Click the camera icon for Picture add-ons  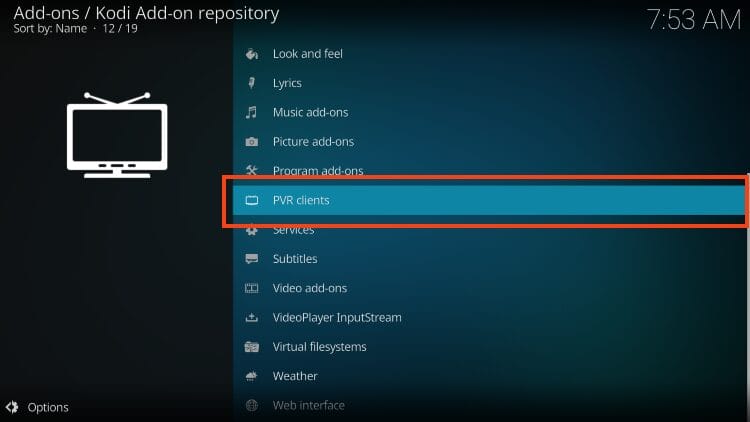252,142
